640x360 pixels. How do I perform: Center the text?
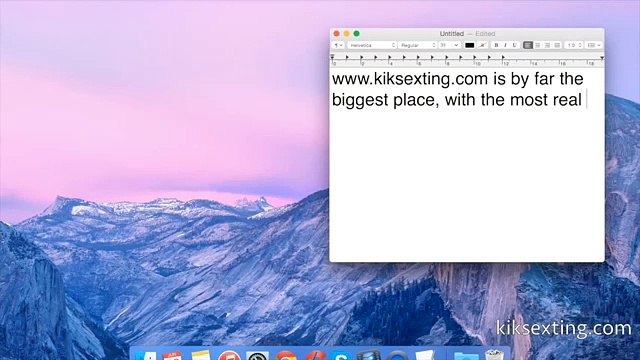point(538,45)
